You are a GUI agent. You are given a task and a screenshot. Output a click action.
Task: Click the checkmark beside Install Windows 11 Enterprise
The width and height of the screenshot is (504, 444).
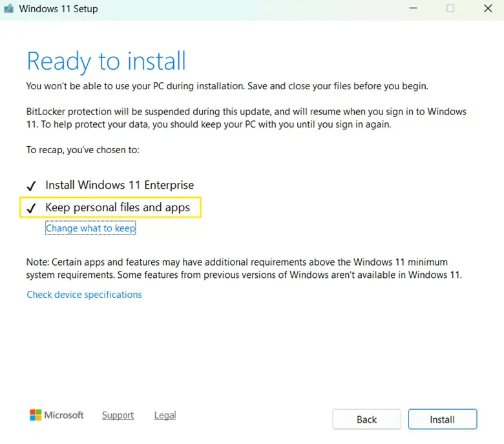point(31,185)
